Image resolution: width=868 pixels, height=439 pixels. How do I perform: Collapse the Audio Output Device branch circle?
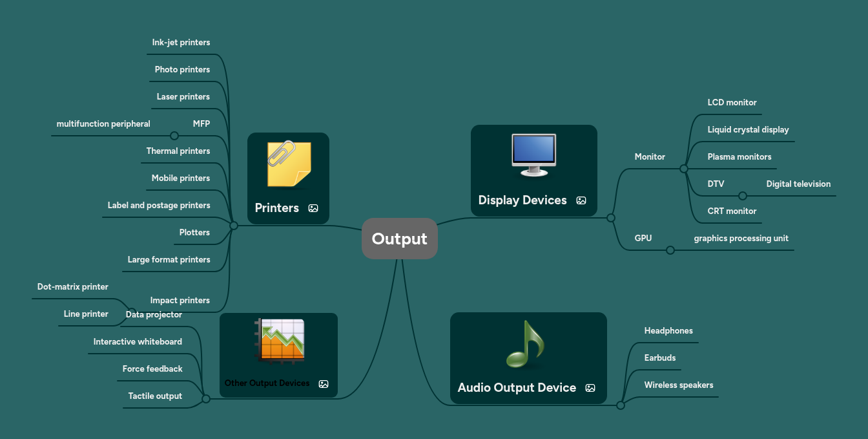click(x=621, y=405)
